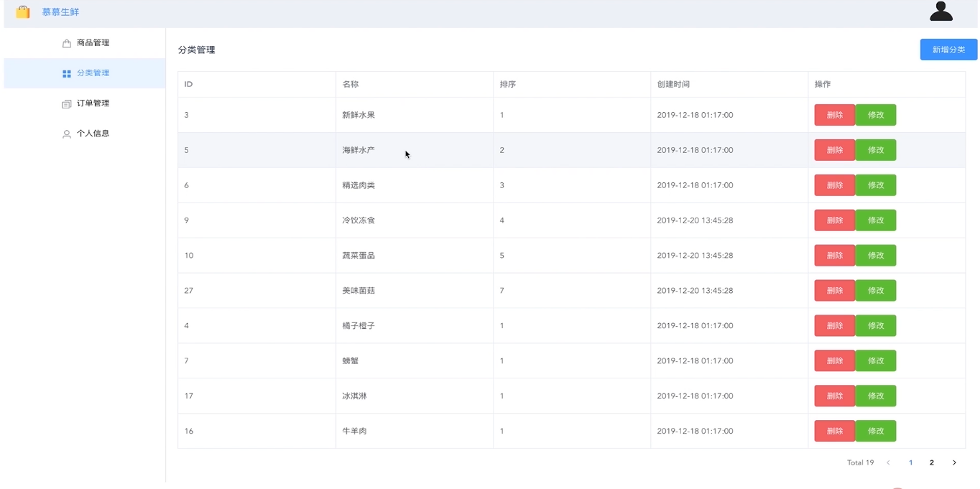Go to previous page arrow in pagination
980x489 pixels.
888,462
